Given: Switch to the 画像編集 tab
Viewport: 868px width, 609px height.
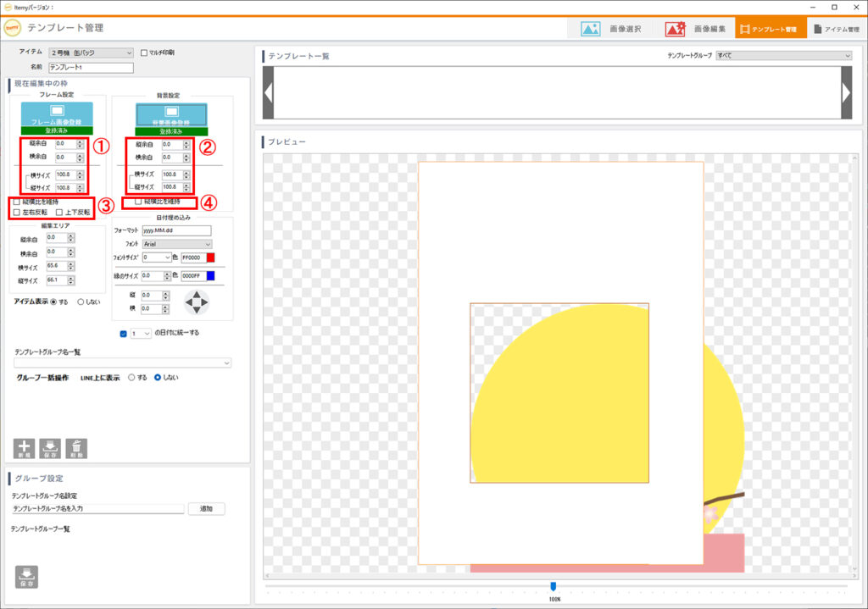Looking at the screenshot, I should click(695, 29).
